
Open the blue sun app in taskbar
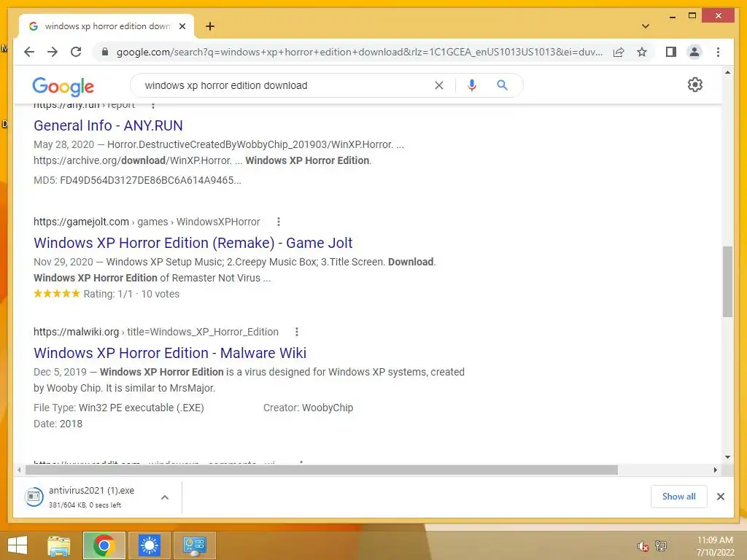149,545
